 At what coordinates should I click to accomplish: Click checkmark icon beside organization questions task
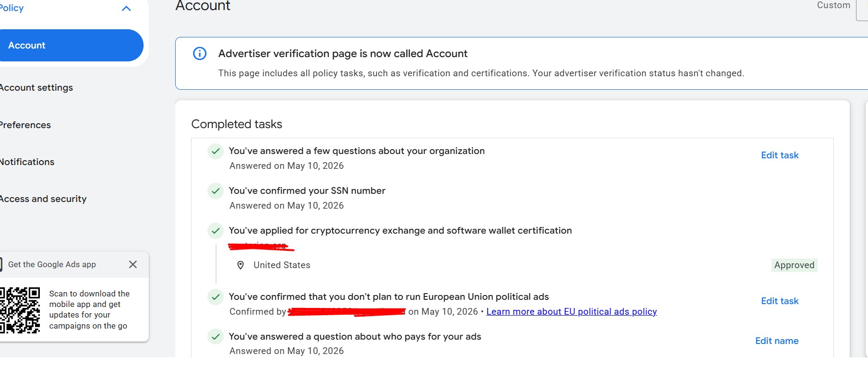click(x=216, y=151)
